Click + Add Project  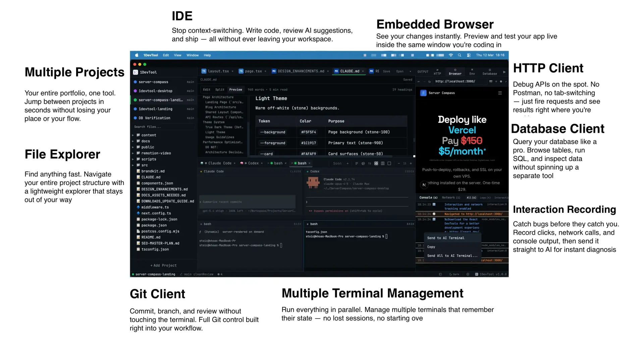coord(163,266)
